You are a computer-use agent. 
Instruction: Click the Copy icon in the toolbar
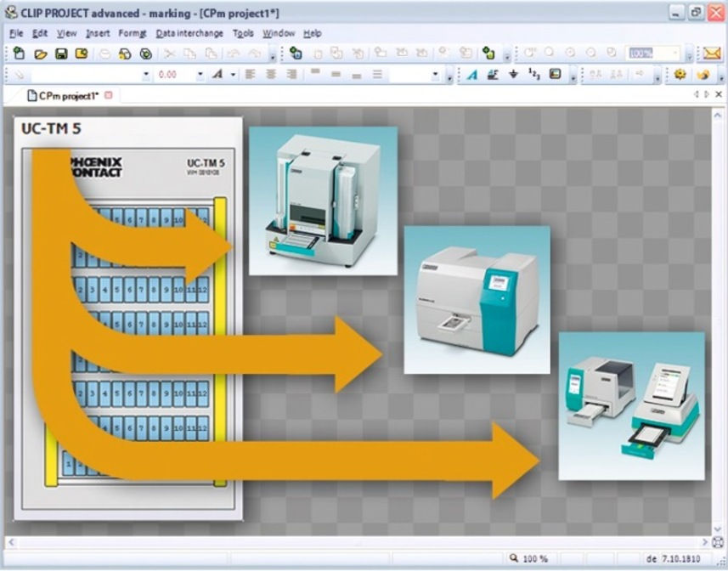point(190,54)
